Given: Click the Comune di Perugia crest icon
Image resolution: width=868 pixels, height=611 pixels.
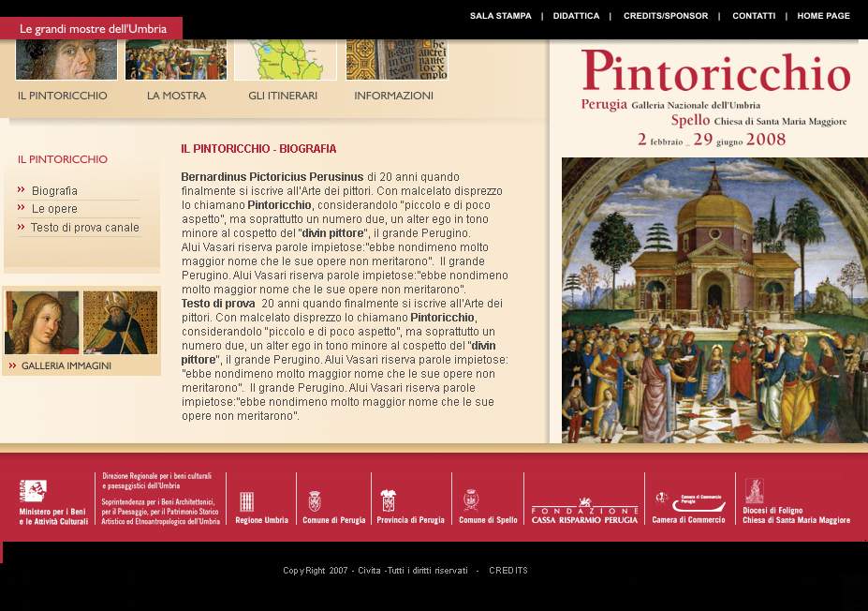Looking at the screenshot, I should click(x=315, y=501).
